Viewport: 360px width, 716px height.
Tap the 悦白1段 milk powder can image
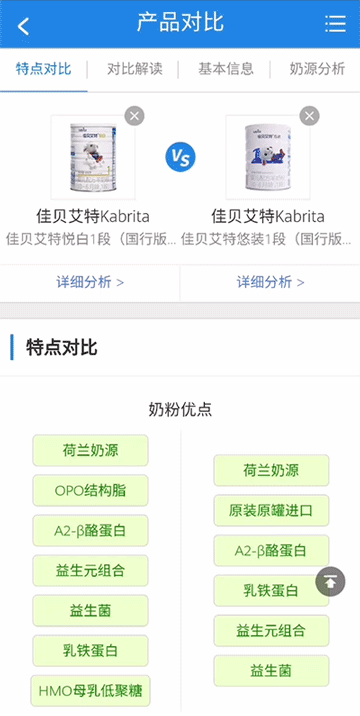[93, 158]
